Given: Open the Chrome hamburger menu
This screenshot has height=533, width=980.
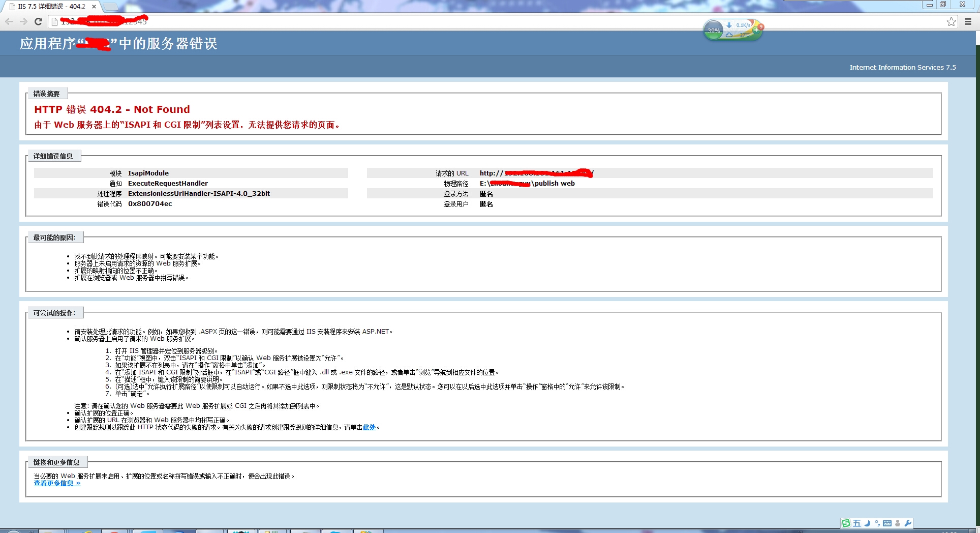Looking at the screenshot, I should coord(968,21).
